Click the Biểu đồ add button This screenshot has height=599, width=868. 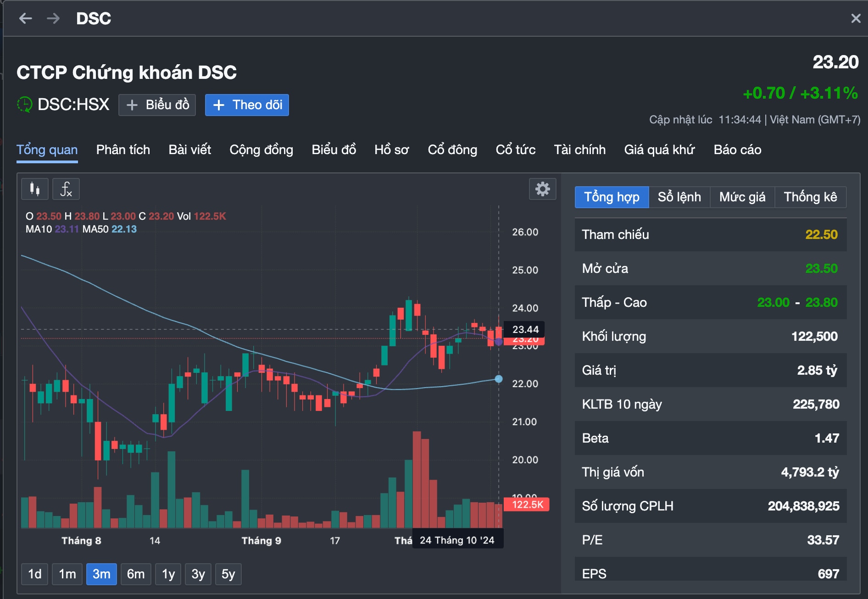point(157,105)
